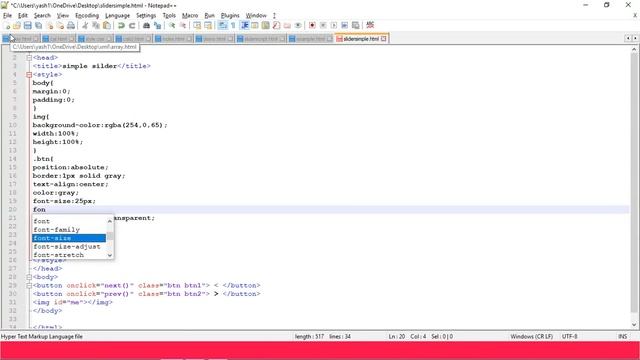The width and height of the screenshot is (640, 360).
Task: Choose the plain font suggestion
Action: tap(69, 221)
